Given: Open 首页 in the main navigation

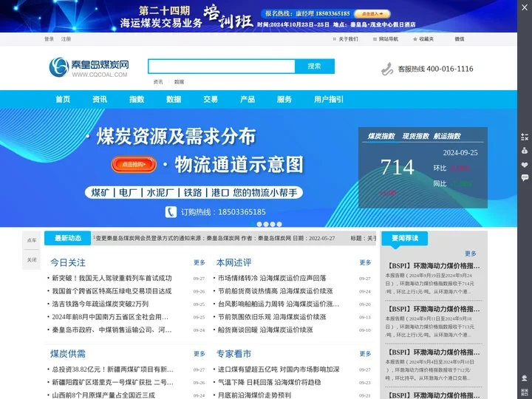Looking at the screenshot, I should [63, 99].
